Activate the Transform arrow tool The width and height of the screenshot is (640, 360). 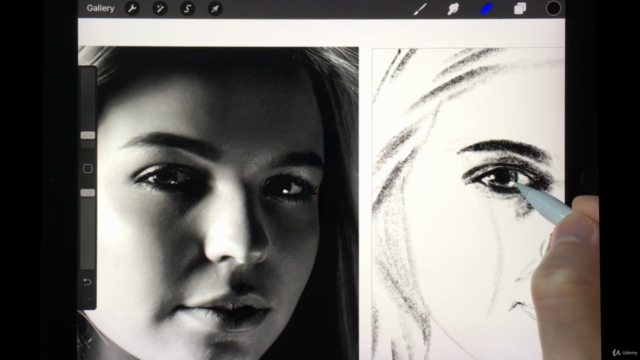[x=215, y=9]
